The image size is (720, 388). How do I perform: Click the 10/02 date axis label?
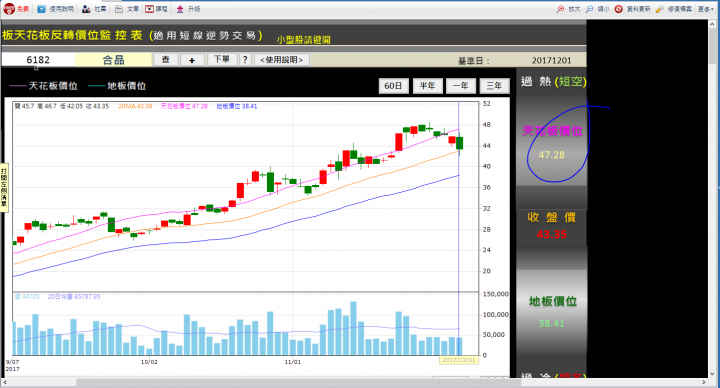(x=149, y=362)
